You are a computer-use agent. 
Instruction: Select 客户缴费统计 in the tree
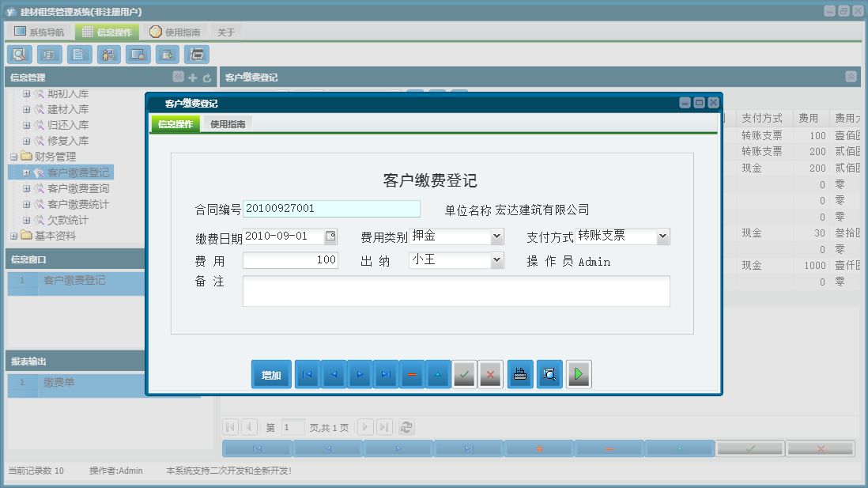point(78,204)
